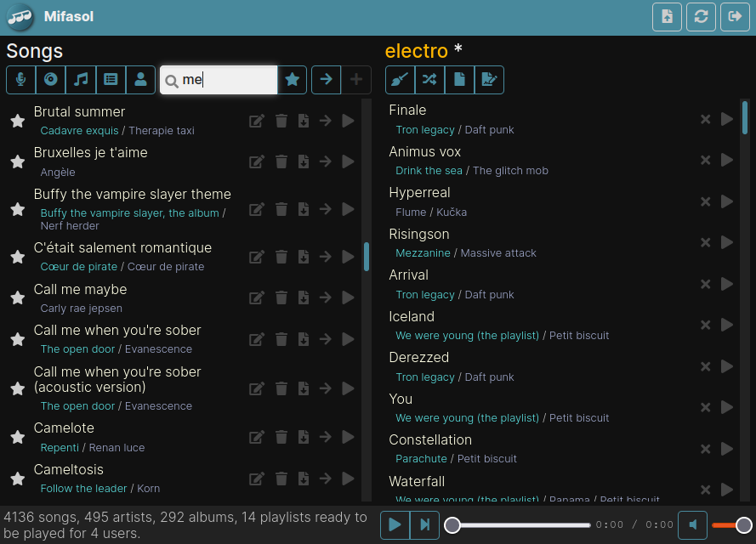This screenshot has height=544, width=756.
Task: Toggle favorite star for Brutal summer
Action: [x=18, y=121]
